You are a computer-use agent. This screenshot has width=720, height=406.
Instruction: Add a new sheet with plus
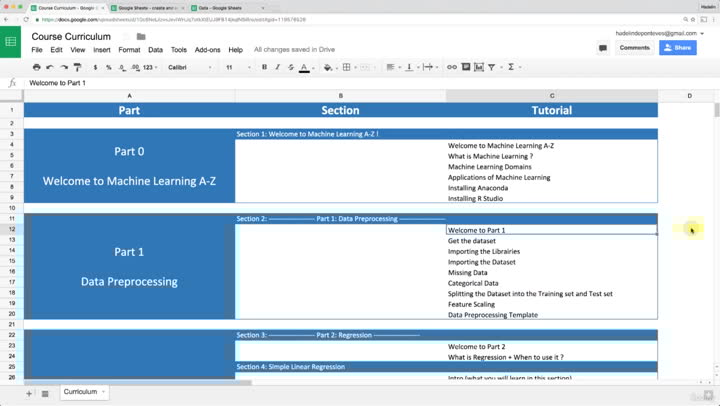(29, 394)
